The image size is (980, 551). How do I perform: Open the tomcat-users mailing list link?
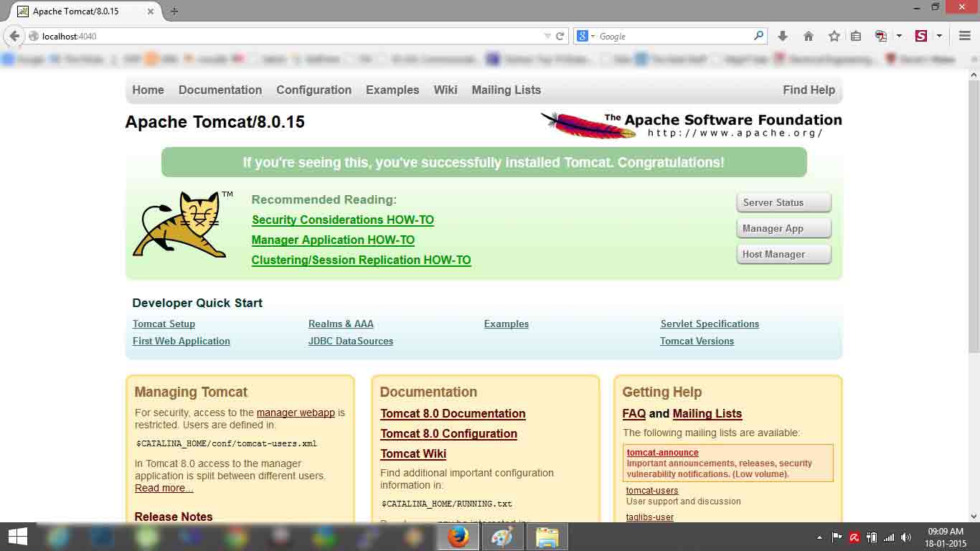click(x=652, y=491)
